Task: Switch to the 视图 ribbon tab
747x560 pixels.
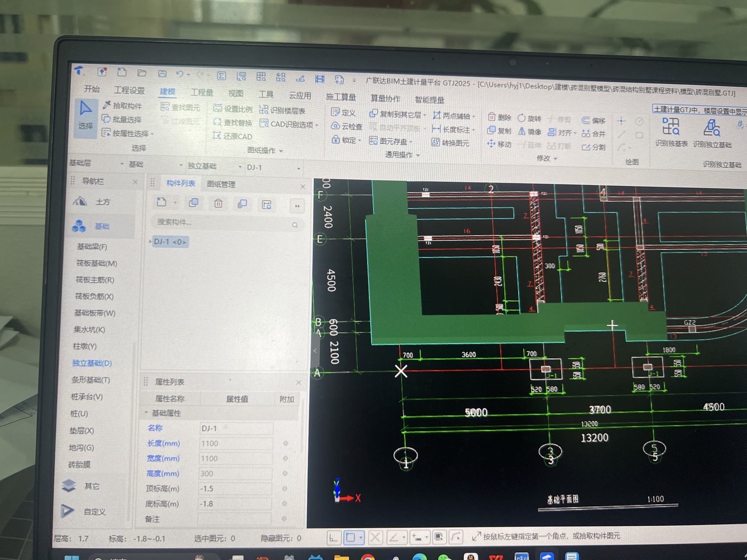Action: tap(236, 93)
